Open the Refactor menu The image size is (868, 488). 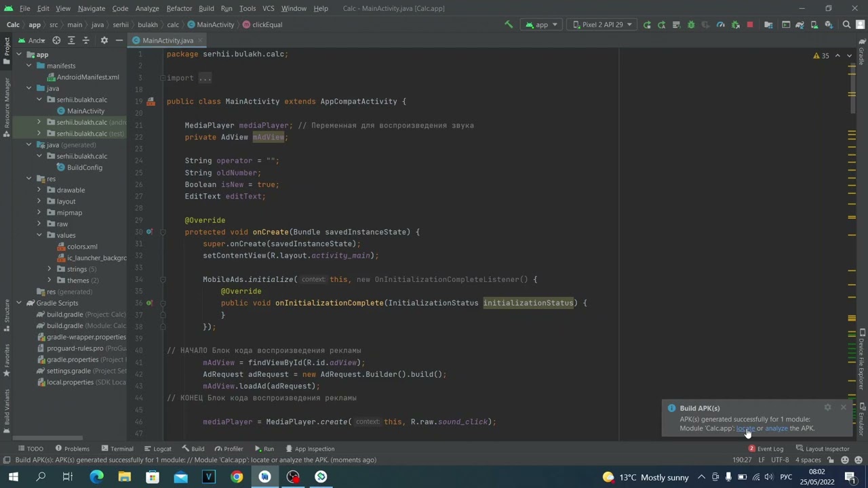[x=179, y=8]
